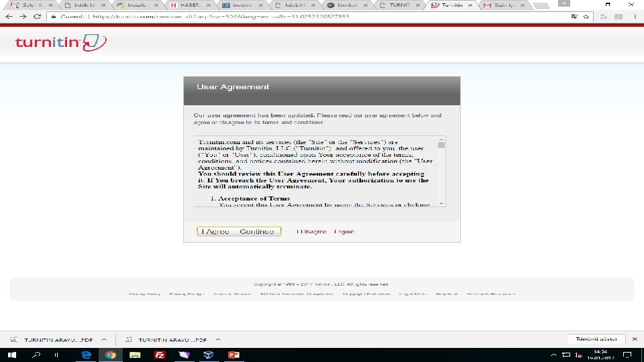The height and width of the screenshot is (362, 644).
Task: Switch to Chrome on the taskbar
Action: (x=111, y=355)
